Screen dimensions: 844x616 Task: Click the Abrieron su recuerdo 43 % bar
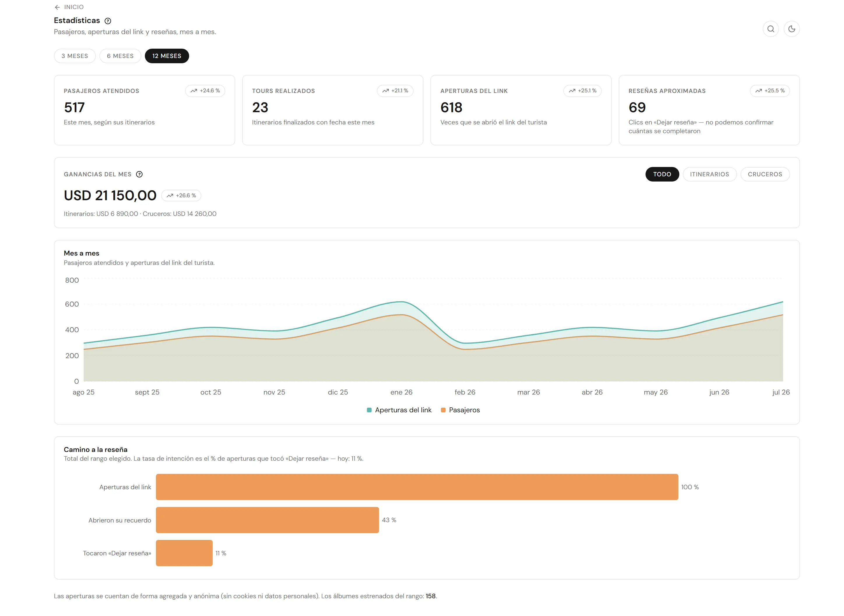pos(268,520)
